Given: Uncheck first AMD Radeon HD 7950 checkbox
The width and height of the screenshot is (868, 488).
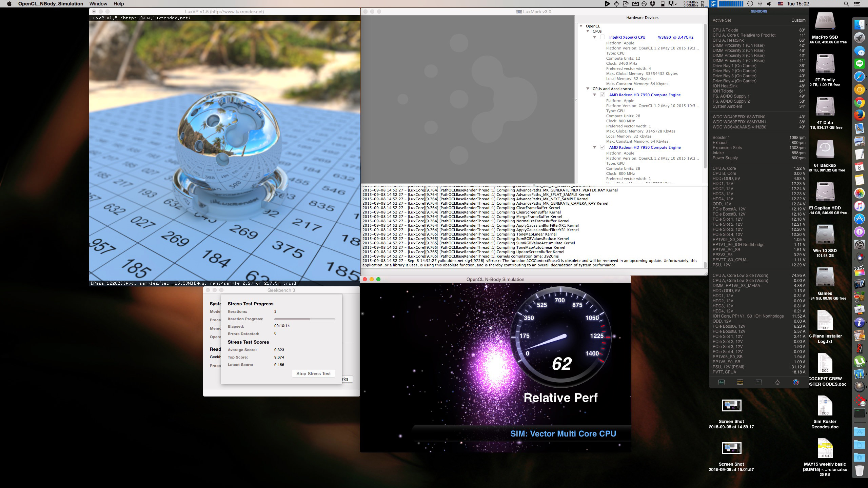Looking at the screenshot, I should [x=603, y=95].
